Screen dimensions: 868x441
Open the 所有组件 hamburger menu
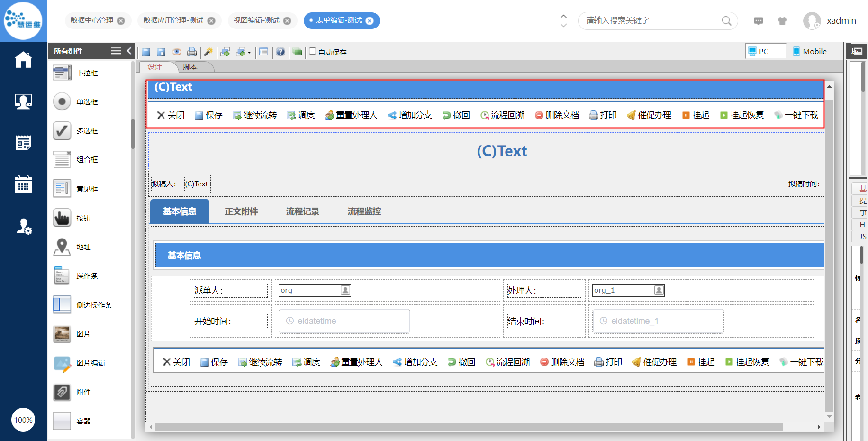tap(116, 51)
